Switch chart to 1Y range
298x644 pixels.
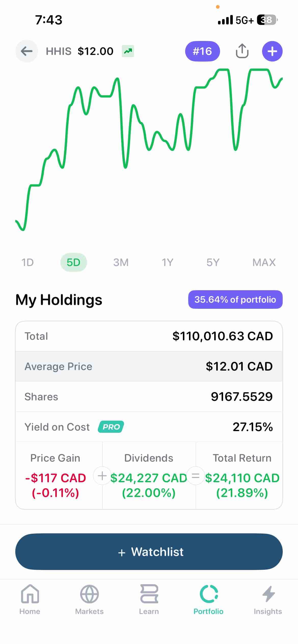click(x=167, y=262)
